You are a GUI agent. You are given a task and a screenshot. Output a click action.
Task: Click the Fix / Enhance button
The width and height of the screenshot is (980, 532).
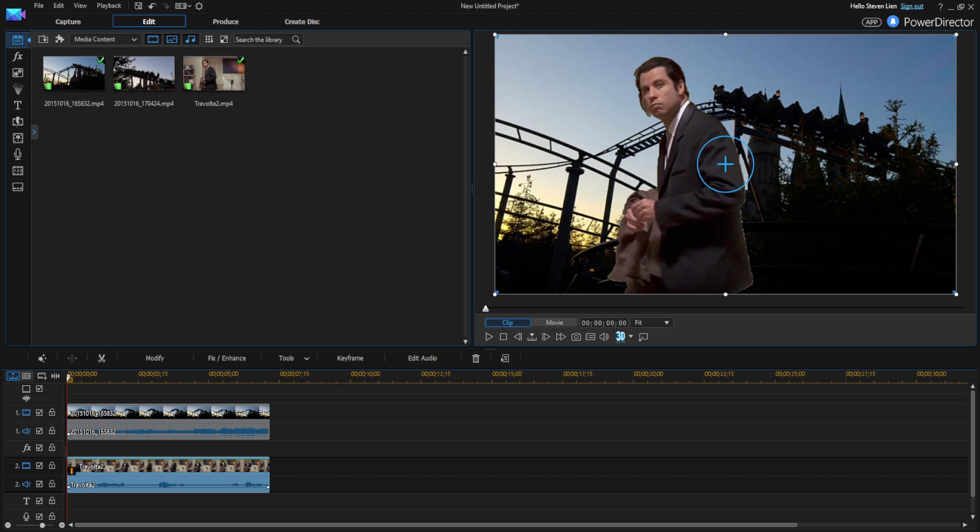pos(227,358)
